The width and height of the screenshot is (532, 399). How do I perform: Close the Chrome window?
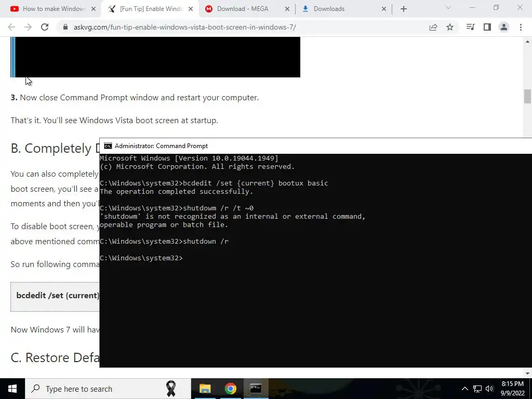click(x=520, y=7)
